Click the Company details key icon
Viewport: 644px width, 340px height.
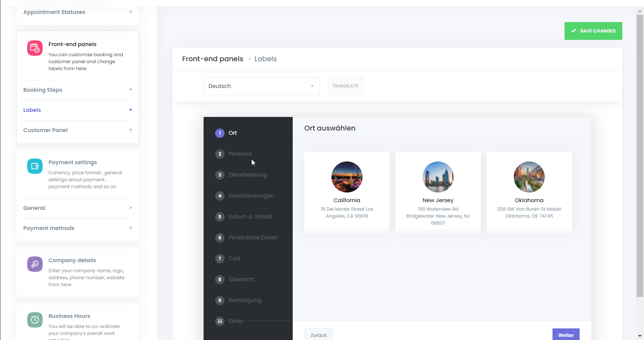tap(35, 264)
